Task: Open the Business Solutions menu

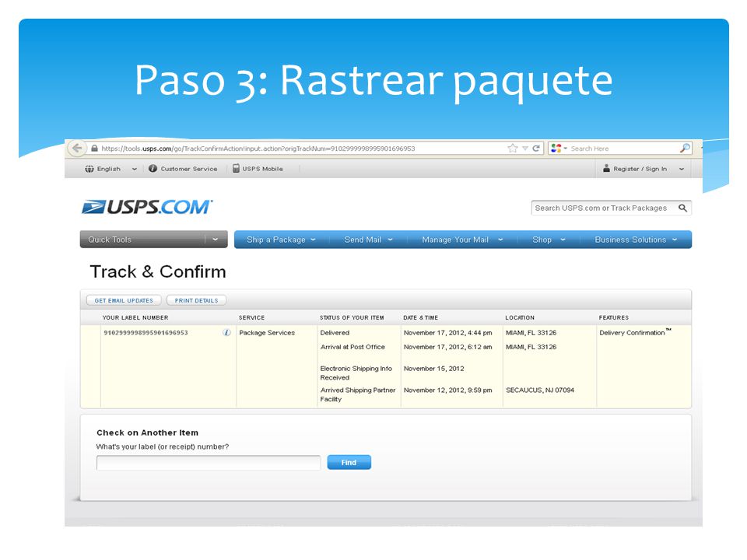Action: (636, 240)
